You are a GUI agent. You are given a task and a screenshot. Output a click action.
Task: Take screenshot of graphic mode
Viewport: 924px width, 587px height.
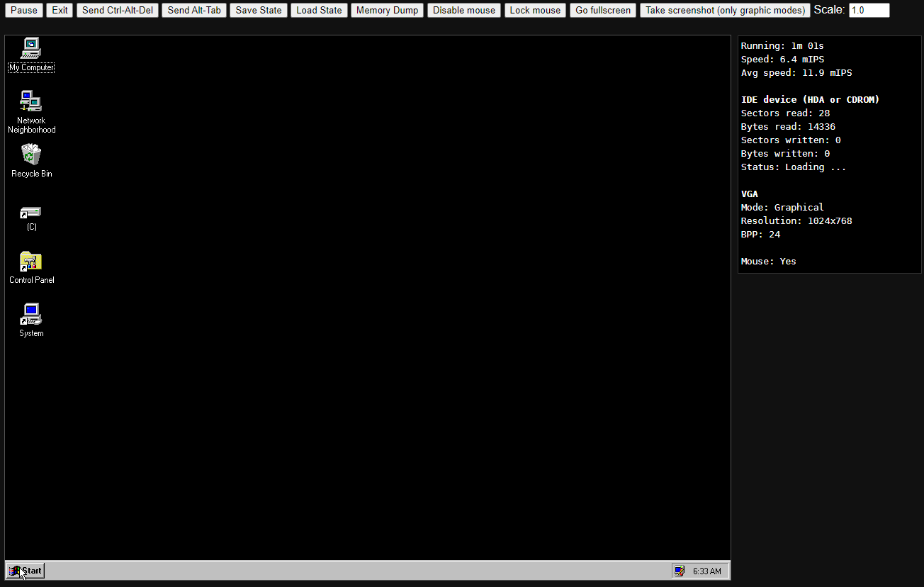[725, 11]
